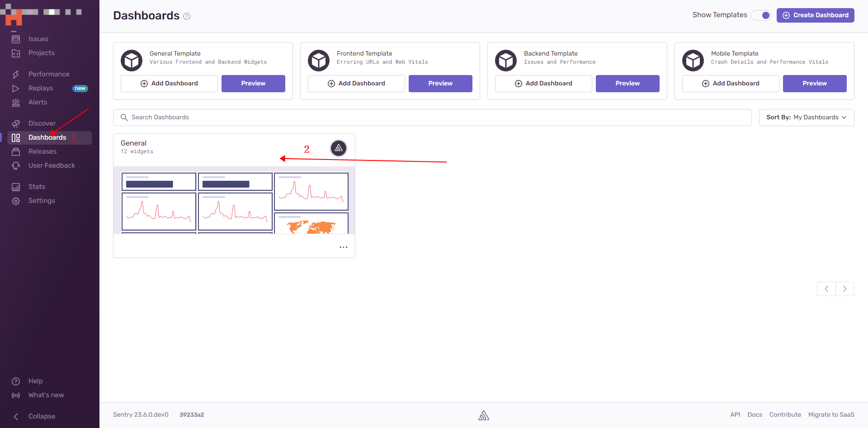Select the Releases sidebar icon
The width and height of the screenshot is (868, 428).
tap(16, 151)
